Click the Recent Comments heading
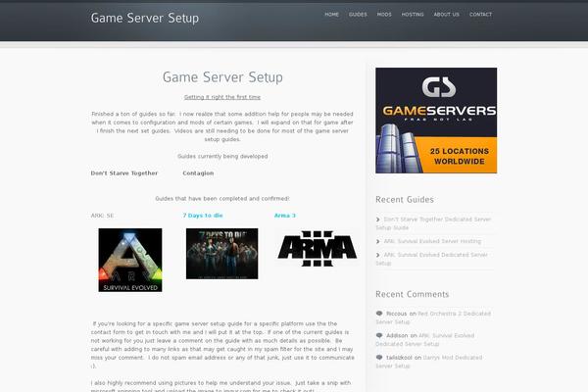The image size is (588, 392). (413, 294)
